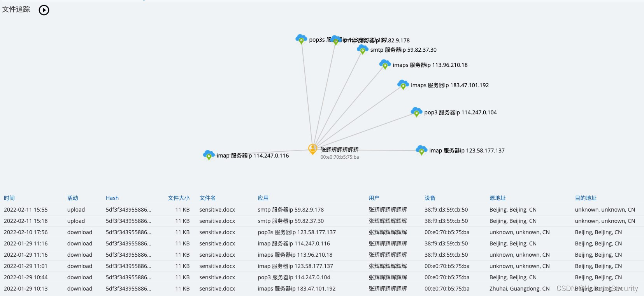644x296 pixels.
Task: Click timestamp 2022-02-11 15:55
Action: (x=26, y=210)
